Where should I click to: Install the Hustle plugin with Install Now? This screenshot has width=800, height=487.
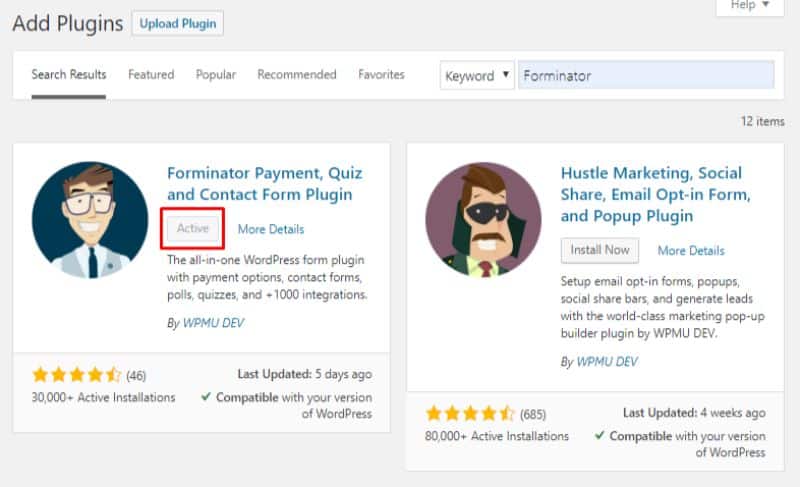coord(599,250)
